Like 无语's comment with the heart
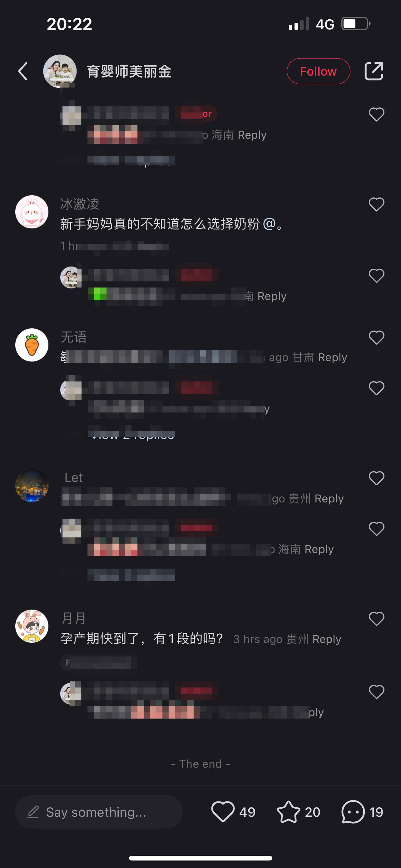Screen dimensions: 401x868 click(x=376, y=338)
